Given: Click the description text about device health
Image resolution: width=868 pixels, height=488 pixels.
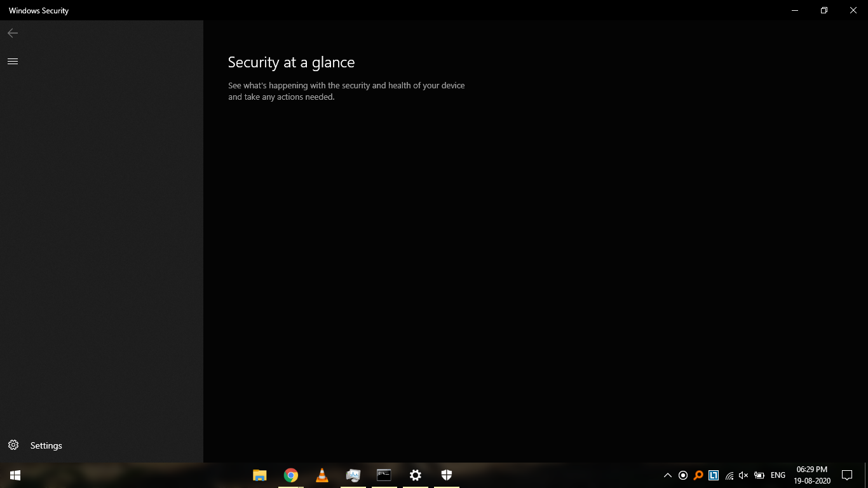Looking at the screenshot, I should (x=346, y=91).
